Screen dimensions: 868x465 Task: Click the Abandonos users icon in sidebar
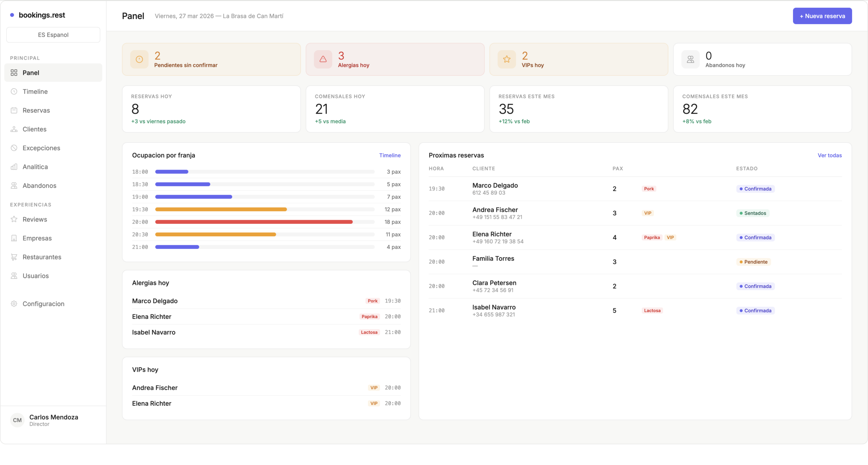pos(14,186)
